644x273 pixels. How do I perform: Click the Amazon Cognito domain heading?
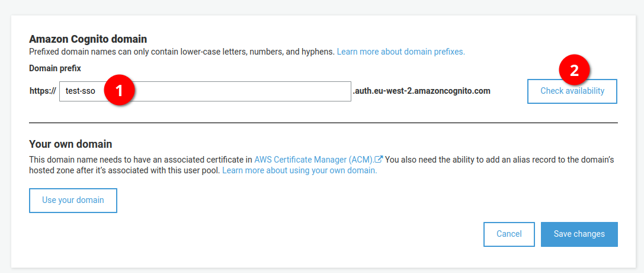point(88,40)
